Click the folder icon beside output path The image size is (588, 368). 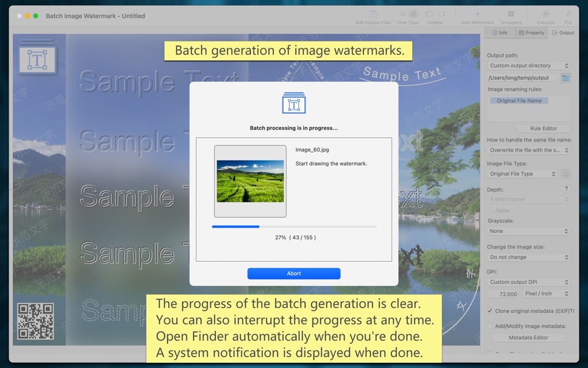[566, 78]
